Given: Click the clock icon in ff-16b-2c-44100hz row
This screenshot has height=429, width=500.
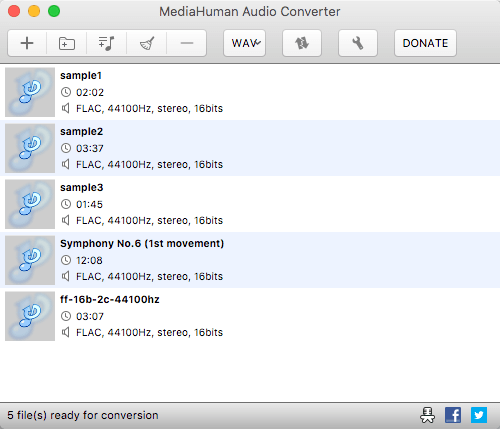Looking at the screenshot, I should 66,316.
